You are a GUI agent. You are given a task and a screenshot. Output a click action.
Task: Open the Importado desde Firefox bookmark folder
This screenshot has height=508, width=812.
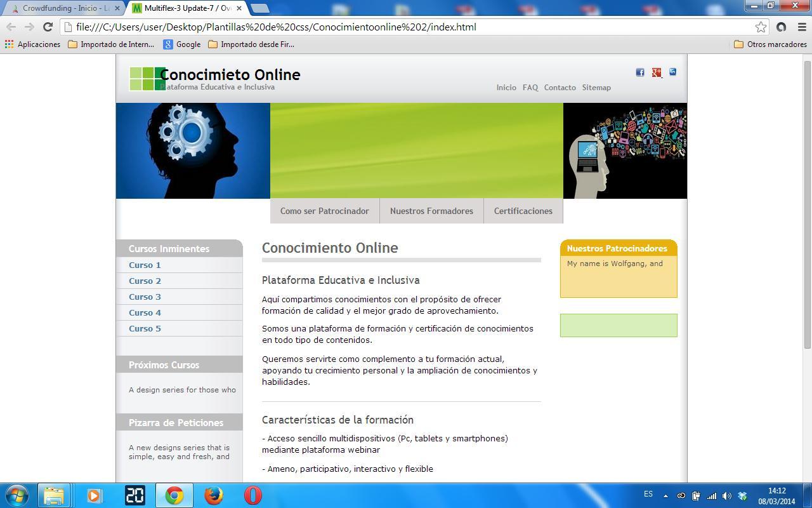(x=251, y=44)
